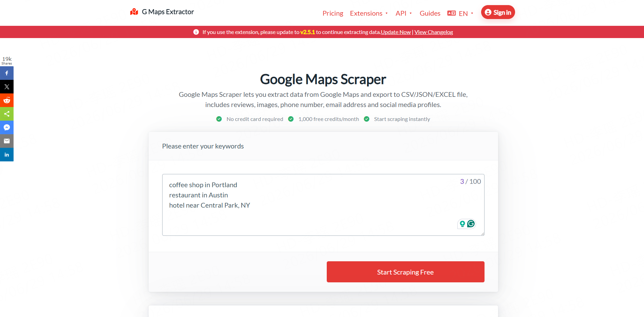The height and width of the screenshot is (317, 644).
Task: Click the G Maps Extractor map logo icon
Action: [x=134, y=12]
